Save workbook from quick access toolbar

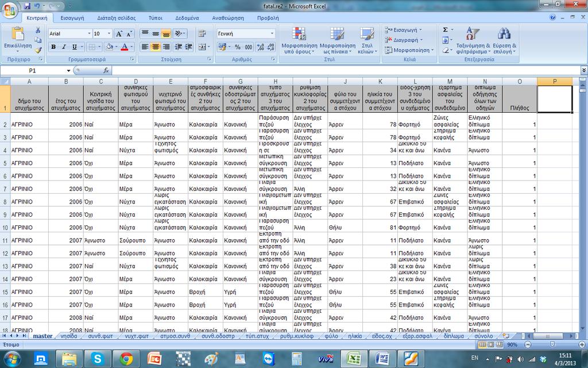[x=27, y=6]
